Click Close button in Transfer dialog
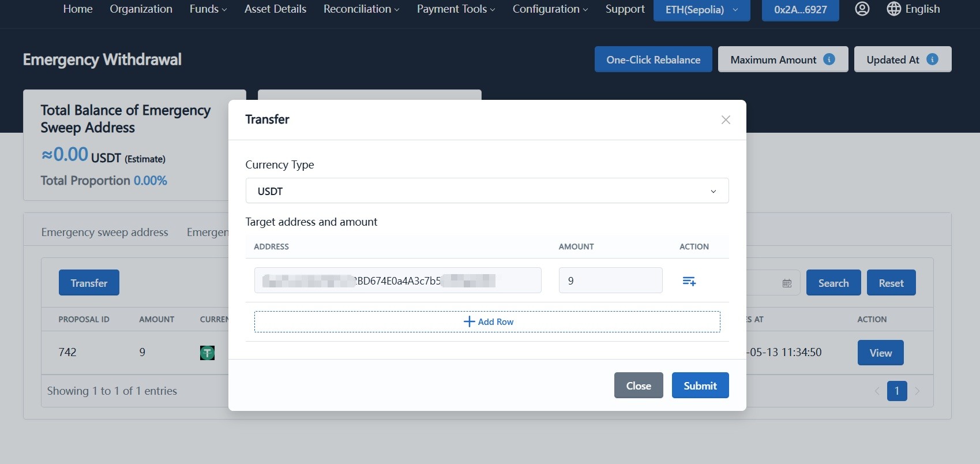This screenshot has height=464, width=980. (639, 386)
